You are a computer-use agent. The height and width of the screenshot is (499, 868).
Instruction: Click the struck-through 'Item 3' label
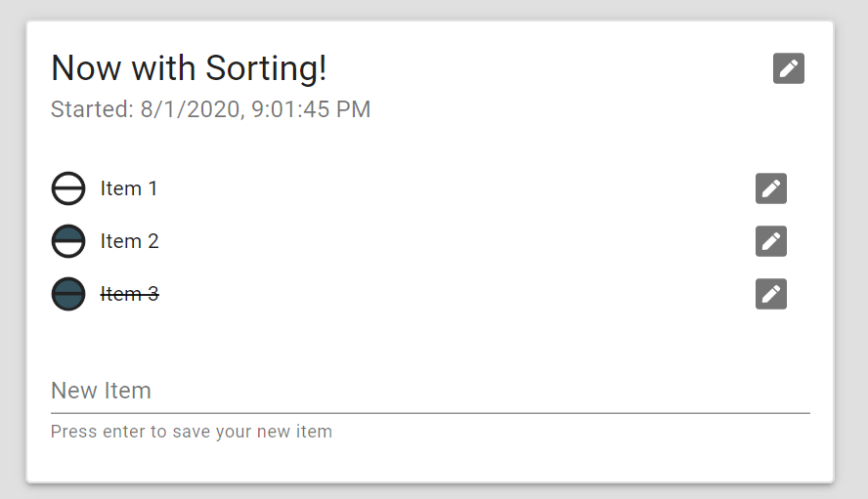pyautogui.click(x=130, y=294)
